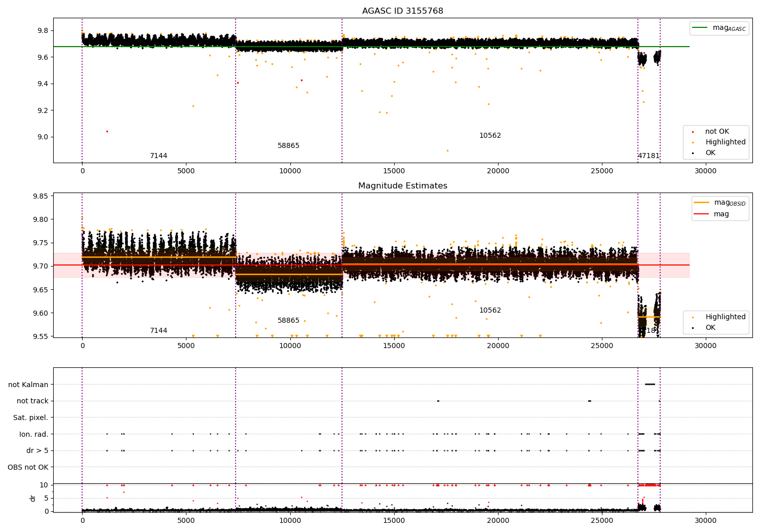This screenshot has width=760, height=532.
Task: Click 'OK' in the middle plot's lower legend
Action: (710, 328)
